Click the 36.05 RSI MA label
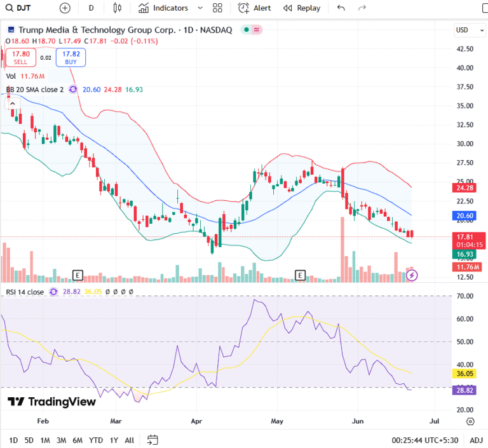488x448 pixels. pyautogui.click(x=464, y=374)
